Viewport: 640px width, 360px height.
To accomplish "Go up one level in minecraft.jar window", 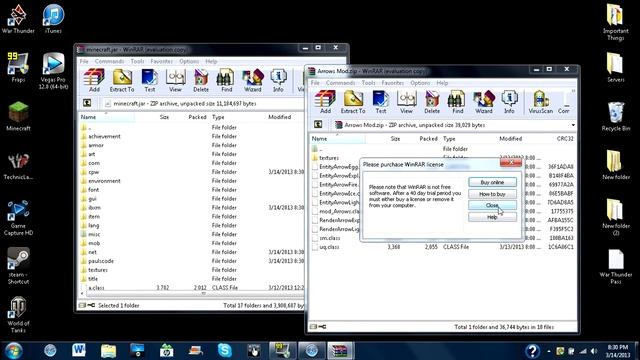I will [87, 103].
